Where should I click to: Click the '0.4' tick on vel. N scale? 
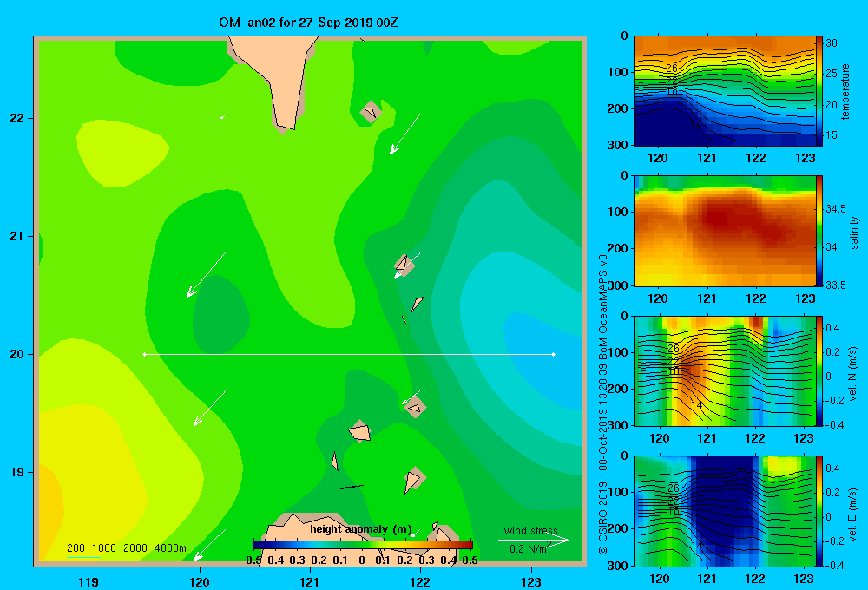pyautogui.click(x=832, y=328)
